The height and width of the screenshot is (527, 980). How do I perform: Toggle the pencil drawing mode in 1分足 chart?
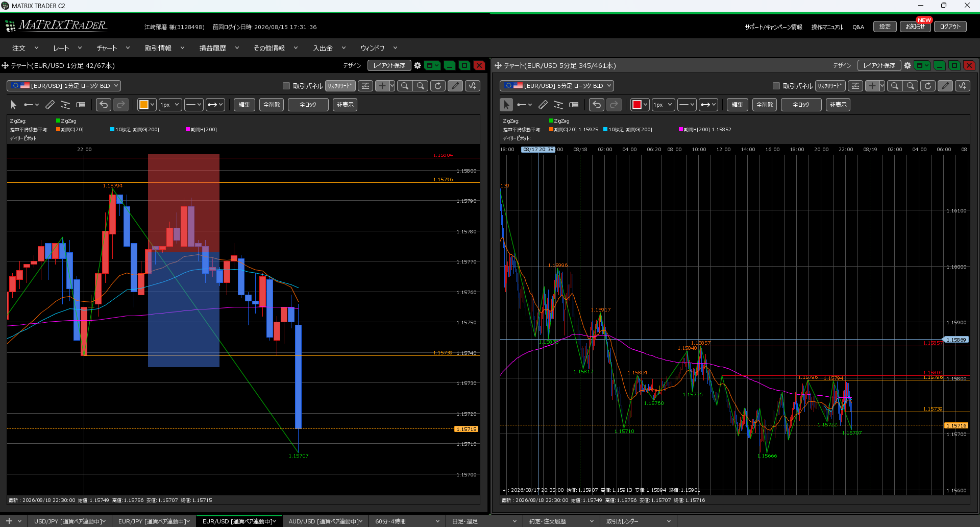click(455, 86)
